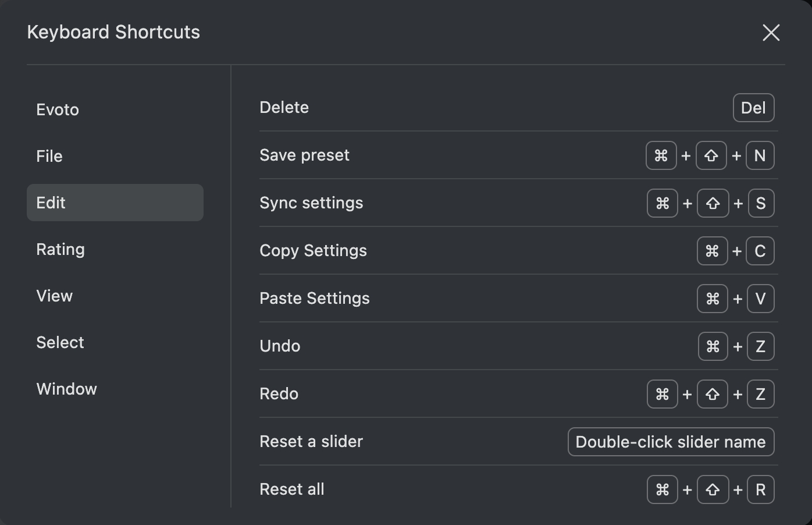Viewport: 812px width, 525px height.
Task: Click the Command key icon in Undo row
Action: (x=713, y=346)
